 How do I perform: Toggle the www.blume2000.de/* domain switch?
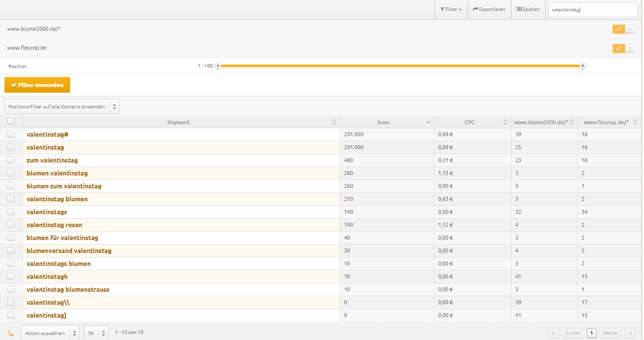point(623,29)
